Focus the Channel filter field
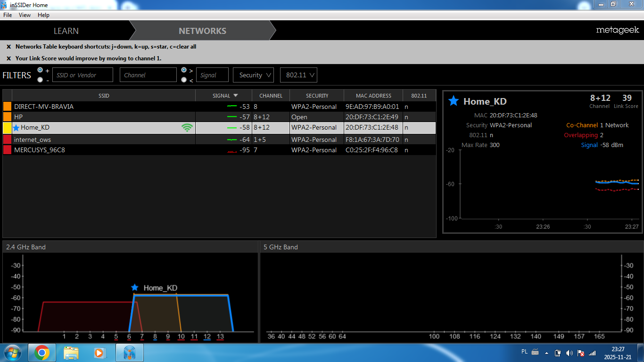 click(x=148, y=75)
